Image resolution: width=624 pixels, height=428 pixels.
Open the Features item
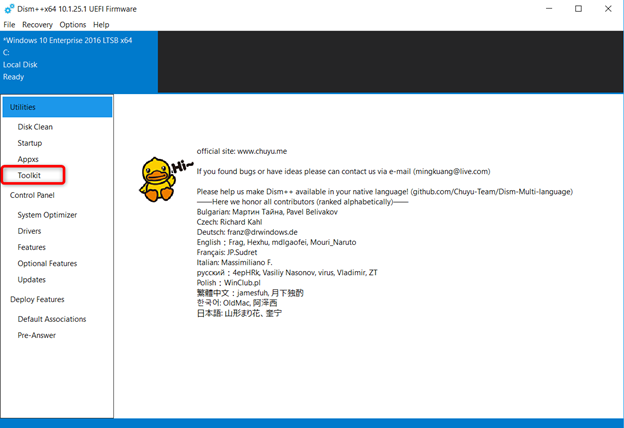[x=32, y=247]
